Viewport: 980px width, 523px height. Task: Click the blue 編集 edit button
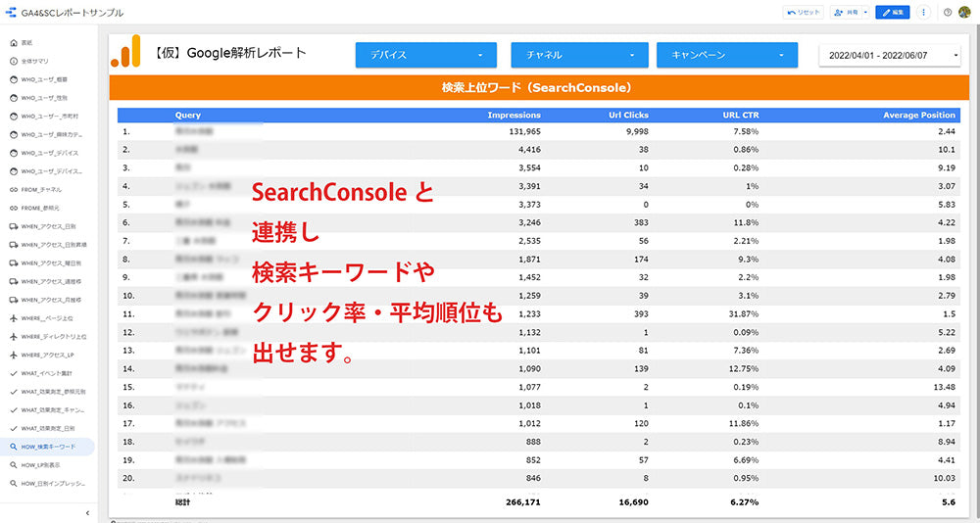click(x=892, y=12)
